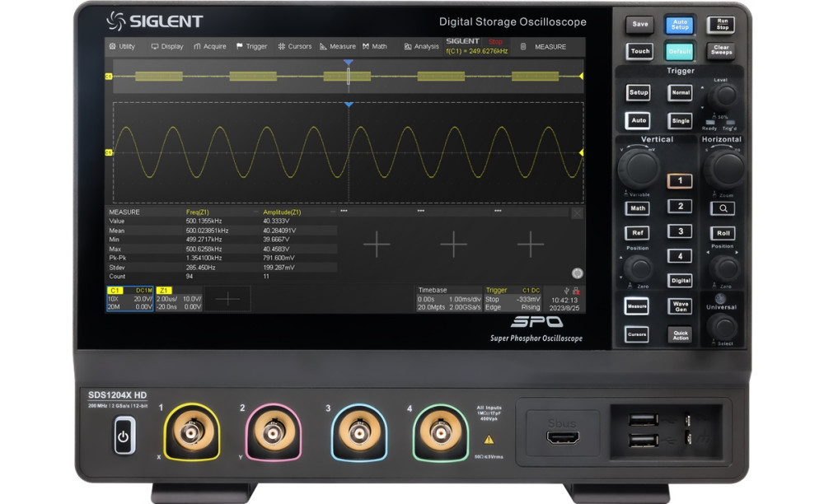
Task: Add measurement in the last empty plus slot
Action: tap(530, 244)
